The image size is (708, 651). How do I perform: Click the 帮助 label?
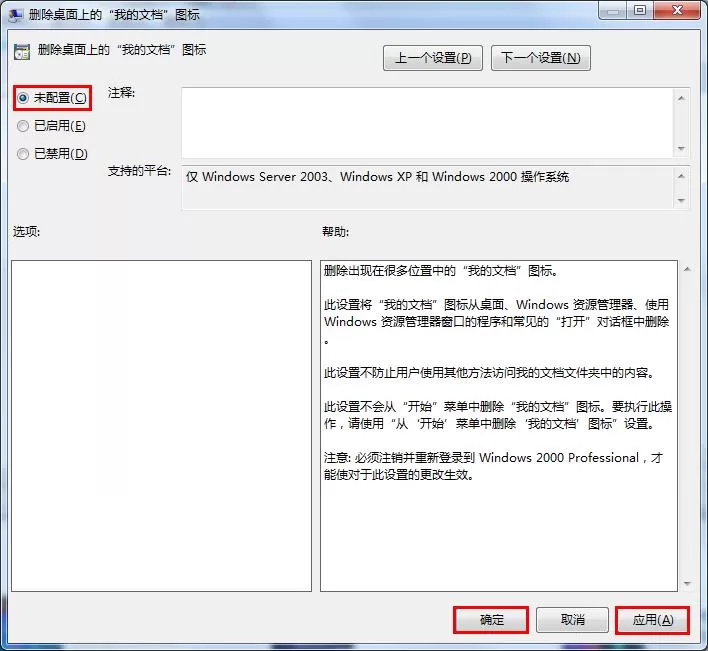[335, 232]
